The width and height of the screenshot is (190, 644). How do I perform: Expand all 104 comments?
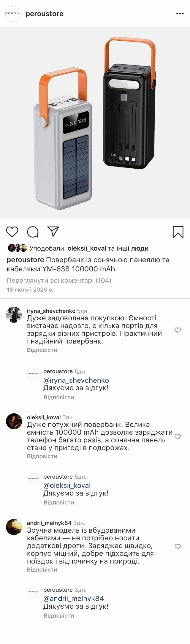click(59, 280)
